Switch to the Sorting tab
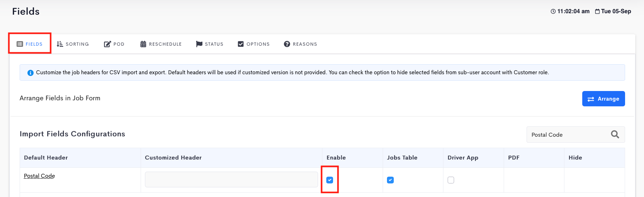 pyautogui.click(x=77, y=44)
